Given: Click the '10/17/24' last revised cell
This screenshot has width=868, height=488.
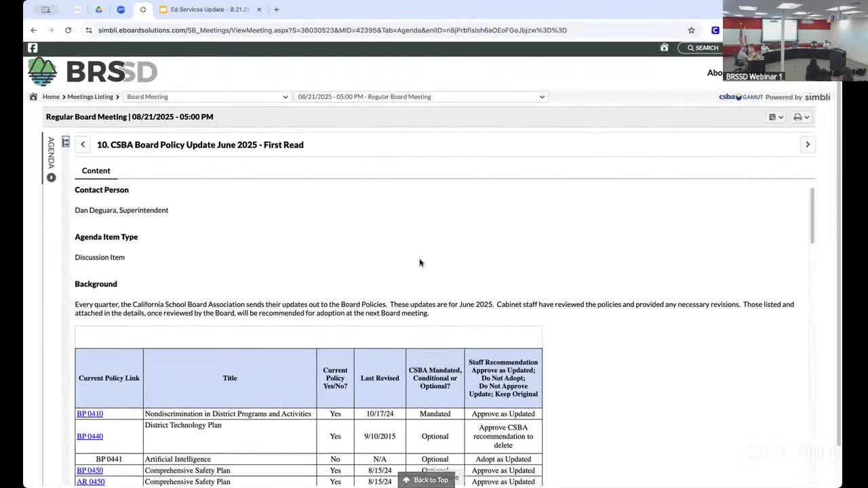Looking at the screenshot, I should (380, 414).
